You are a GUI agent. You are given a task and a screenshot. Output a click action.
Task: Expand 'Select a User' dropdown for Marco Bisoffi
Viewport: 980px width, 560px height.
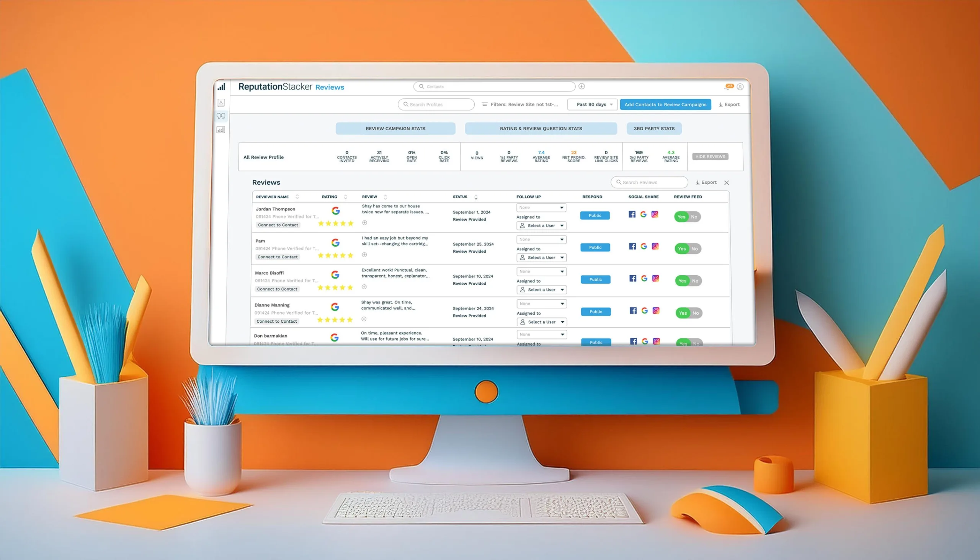point(541,289)
